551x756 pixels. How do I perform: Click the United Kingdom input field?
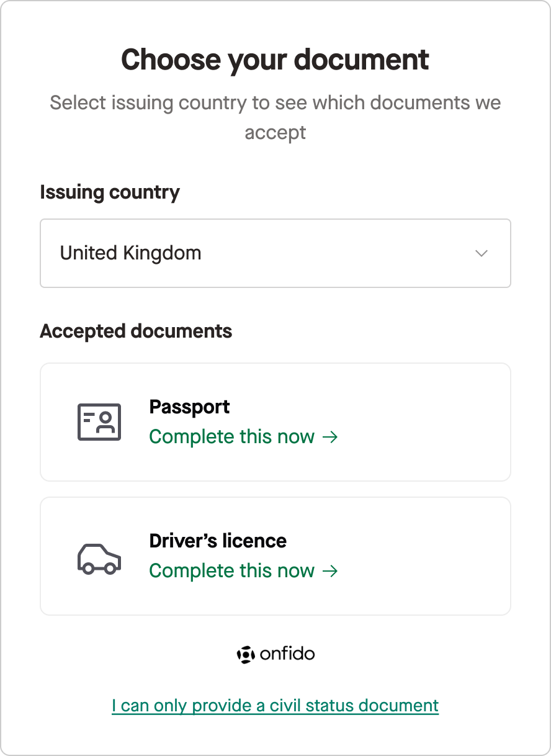click(186, 253)
